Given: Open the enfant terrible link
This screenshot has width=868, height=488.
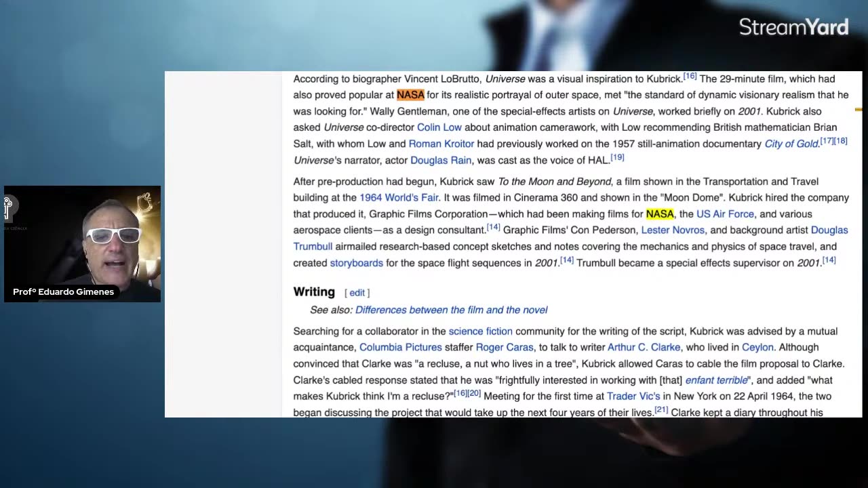Looking at the screenshot, I should (x=716, y=380).
